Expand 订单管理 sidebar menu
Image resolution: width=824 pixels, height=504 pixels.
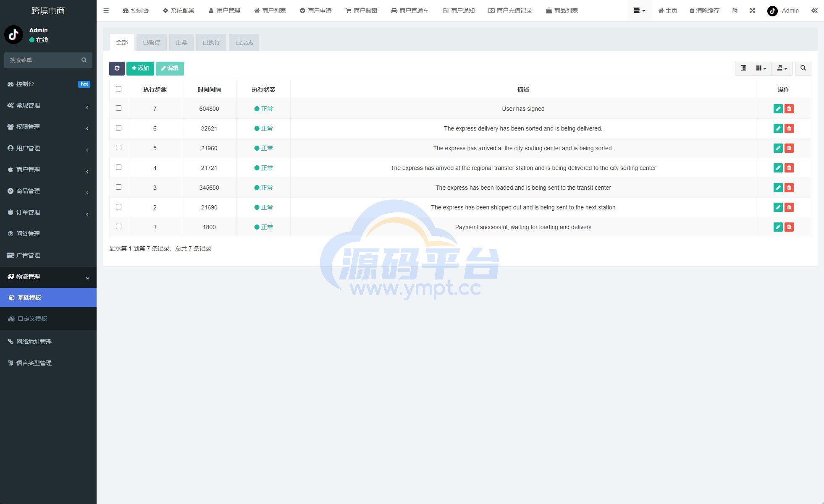(x=48, y=213)
